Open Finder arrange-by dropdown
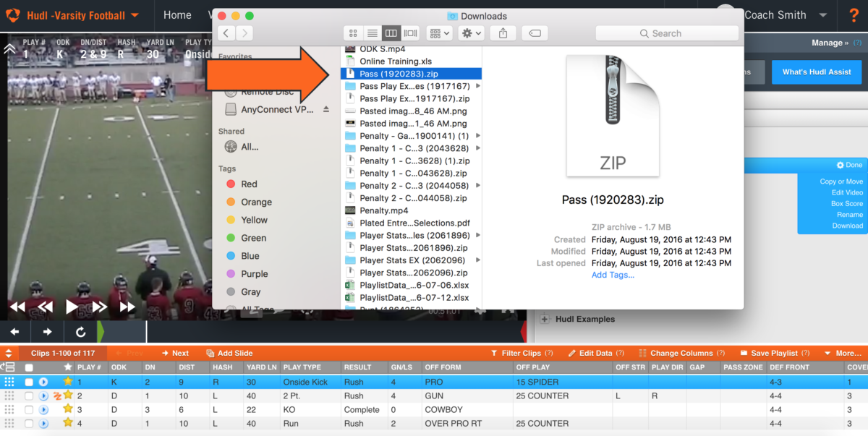Image resolution: width=868 pixels, height=436 pixels. tap(439, 33)
